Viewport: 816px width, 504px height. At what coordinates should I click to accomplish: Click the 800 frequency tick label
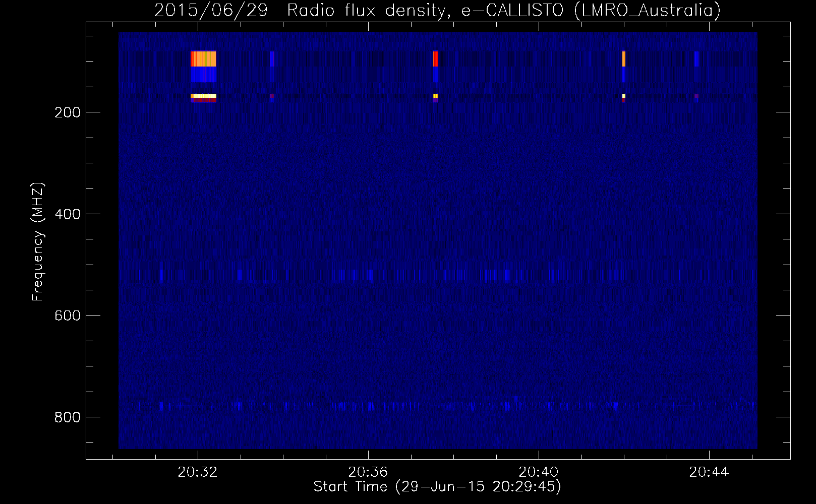tap(68, 417)
